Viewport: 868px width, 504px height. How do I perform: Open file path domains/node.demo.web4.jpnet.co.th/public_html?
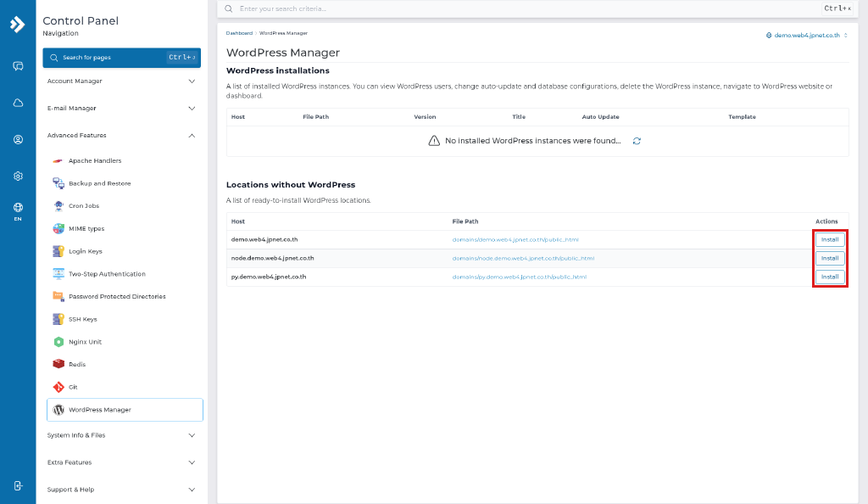click(x=523, y=259)
